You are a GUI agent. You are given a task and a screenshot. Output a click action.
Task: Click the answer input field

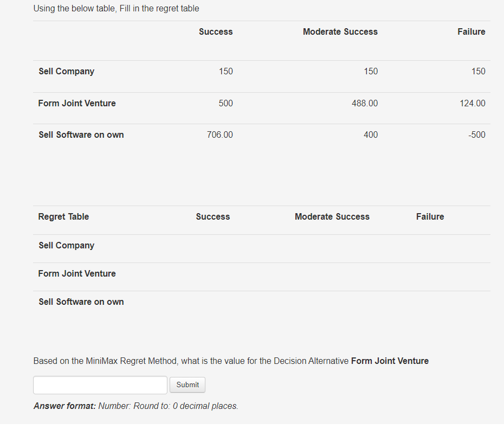click(x=100, y=385)
